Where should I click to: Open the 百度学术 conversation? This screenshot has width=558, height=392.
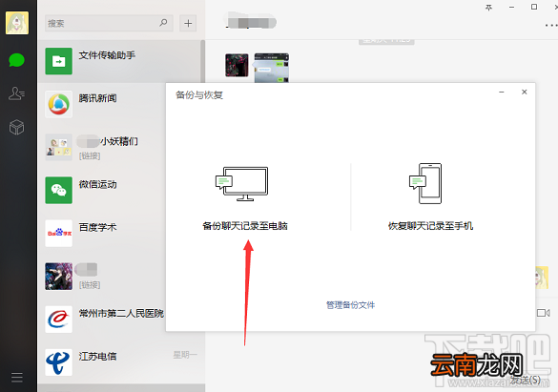[102, 234]
